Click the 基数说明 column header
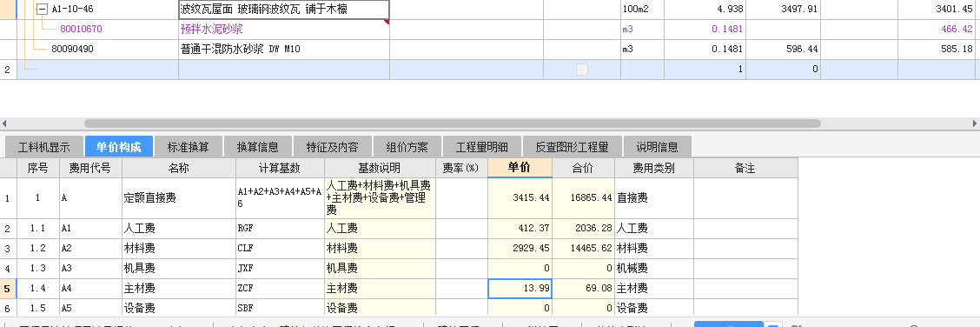 pos(380,168)
